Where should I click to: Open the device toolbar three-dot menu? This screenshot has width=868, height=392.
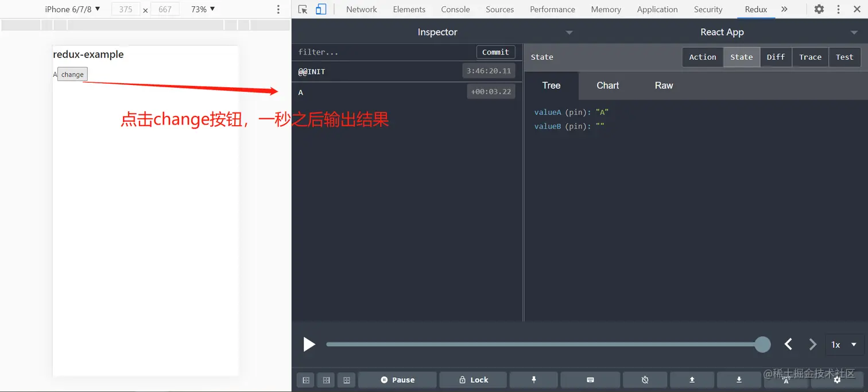[x=278, y=9]
